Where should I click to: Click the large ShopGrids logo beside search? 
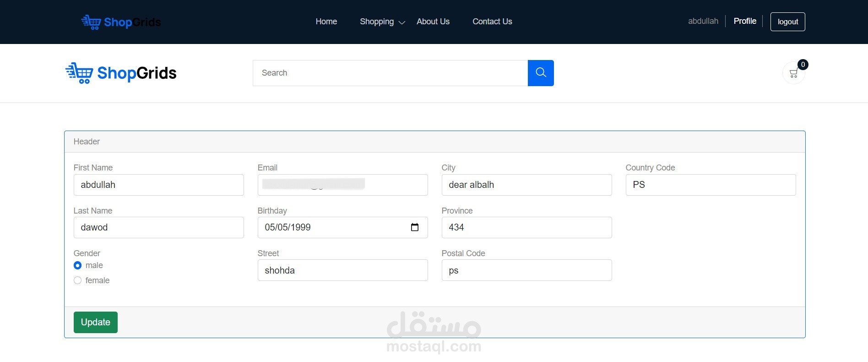[x=121, y=73]
